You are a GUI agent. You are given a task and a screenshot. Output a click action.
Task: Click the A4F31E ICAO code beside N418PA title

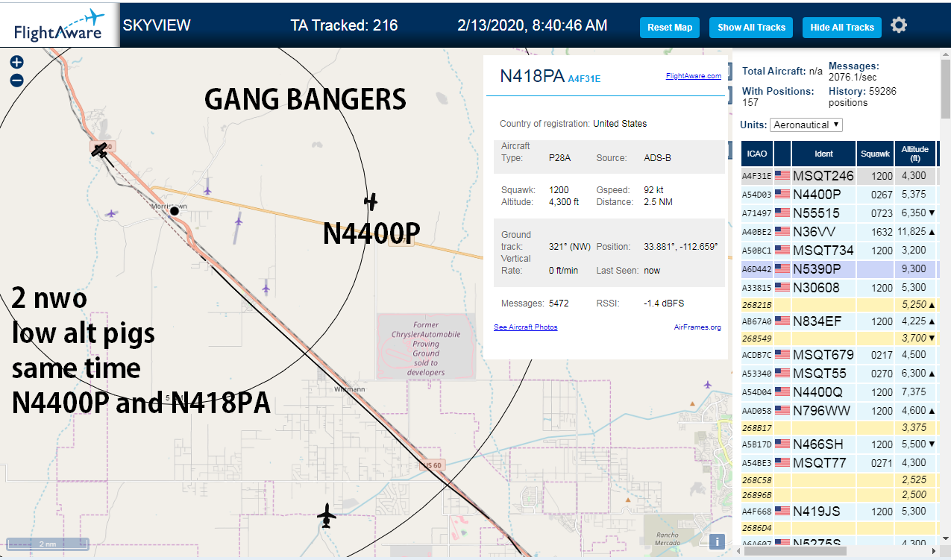pos(584,78)
